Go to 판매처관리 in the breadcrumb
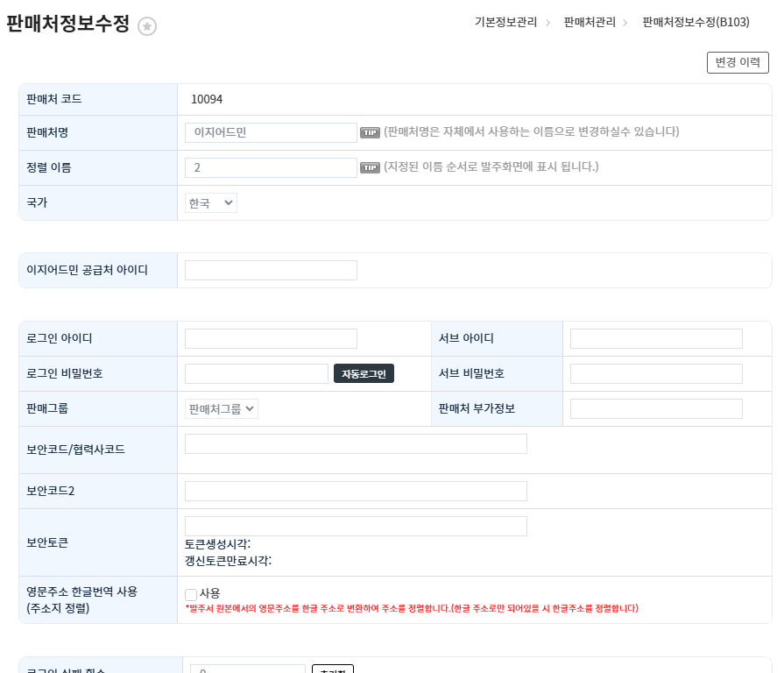The height and width of the screenshot is (673, 784). tap(590, 22)
